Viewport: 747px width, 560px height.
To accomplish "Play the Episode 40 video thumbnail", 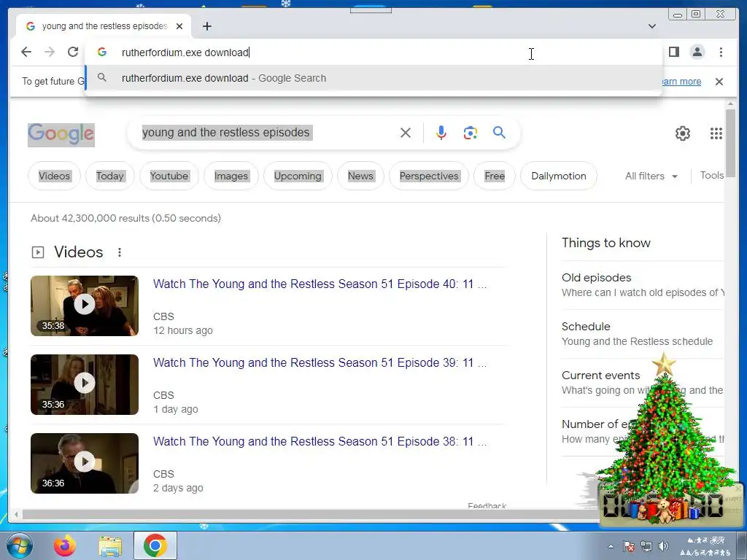I will (85, 306).
